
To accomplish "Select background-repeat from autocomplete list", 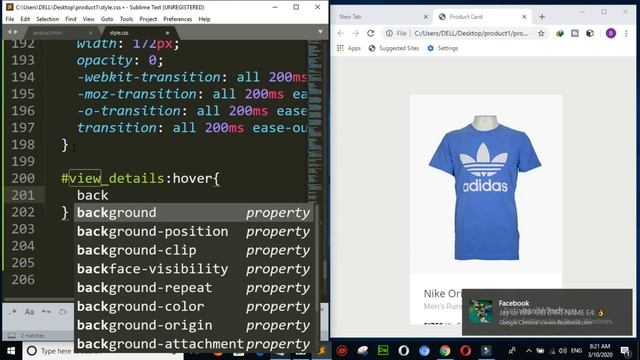I will 193,288.
